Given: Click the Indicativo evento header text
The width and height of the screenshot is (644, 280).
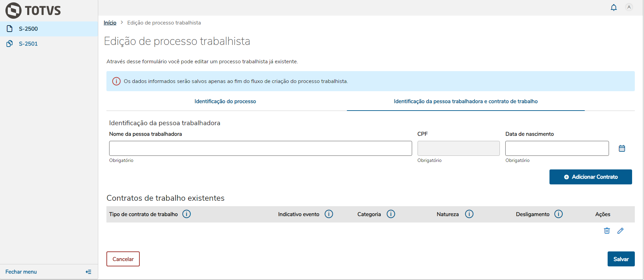Looking at the screenshot, I should point(299,214).
